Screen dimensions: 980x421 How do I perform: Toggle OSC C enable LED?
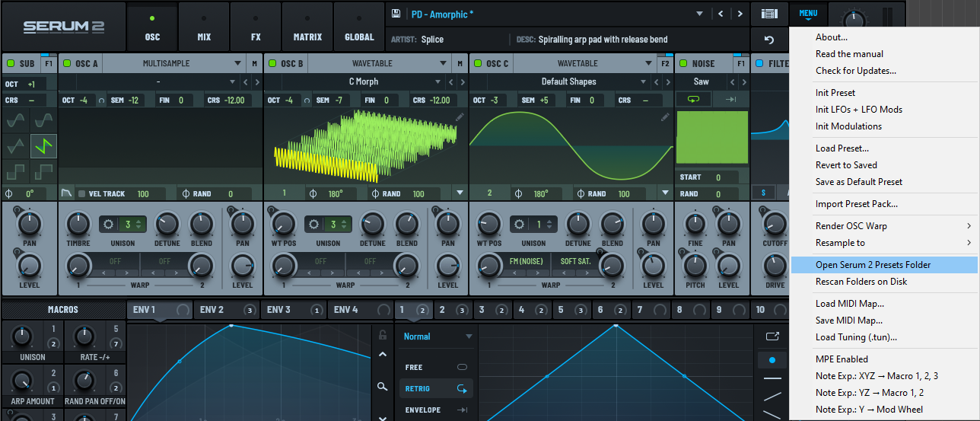(476, 64)
